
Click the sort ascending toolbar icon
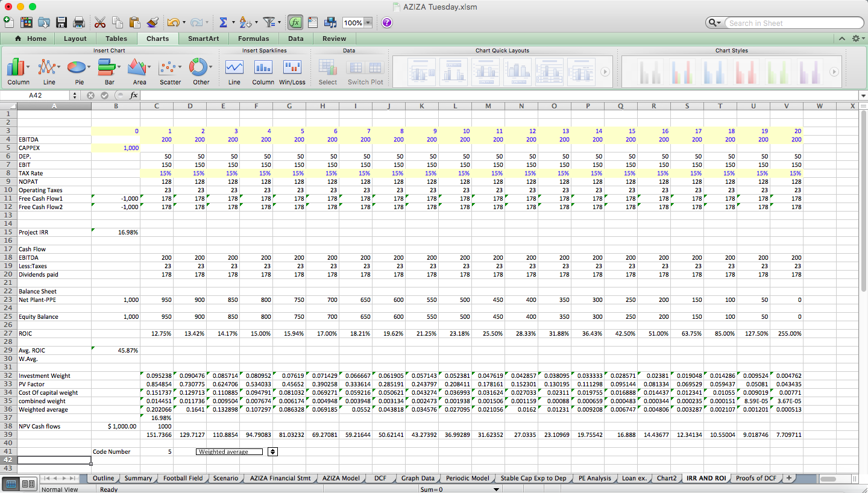[245, 22]
